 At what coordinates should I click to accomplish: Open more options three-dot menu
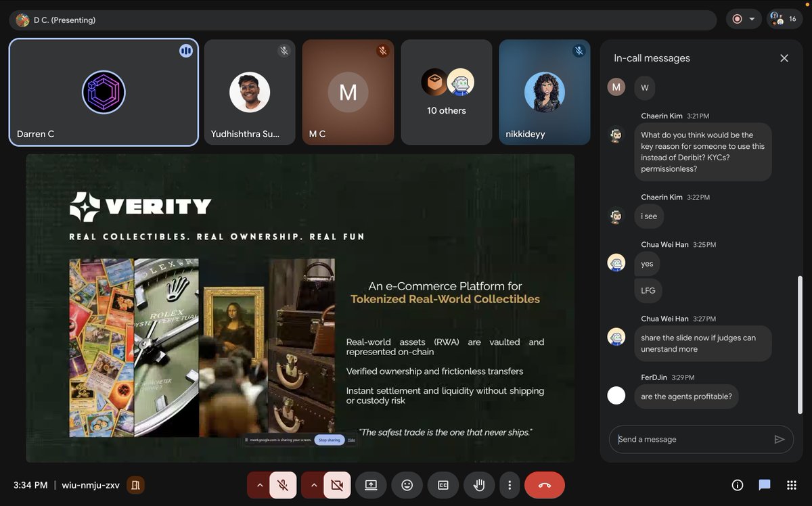tap(510, 485)
